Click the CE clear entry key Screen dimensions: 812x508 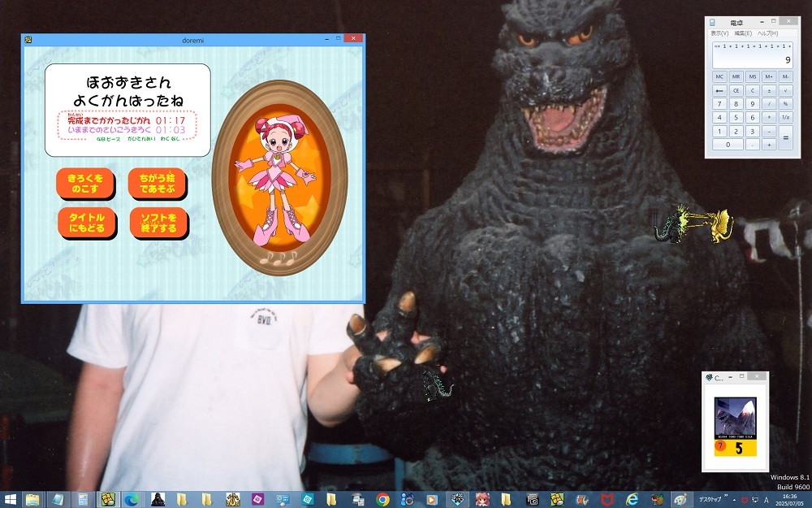click(x=736, y=90)
